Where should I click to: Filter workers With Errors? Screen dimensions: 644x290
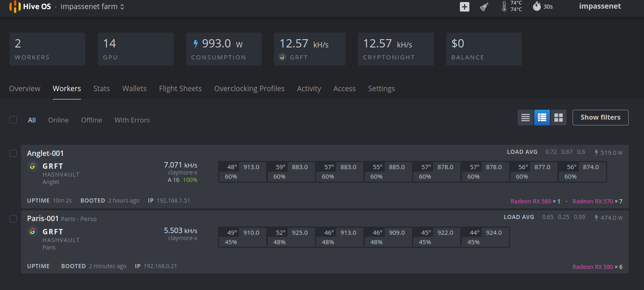pyautogui.click(x=132, y=120)
